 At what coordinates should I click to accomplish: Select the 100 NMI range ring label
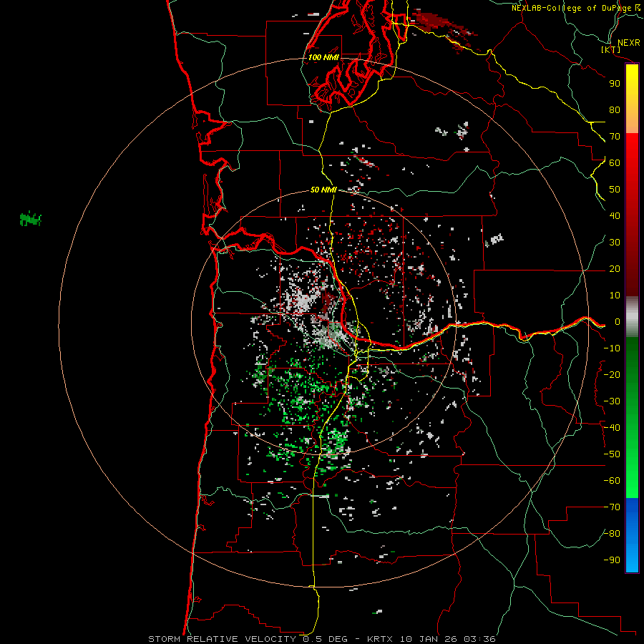point(323,57)
